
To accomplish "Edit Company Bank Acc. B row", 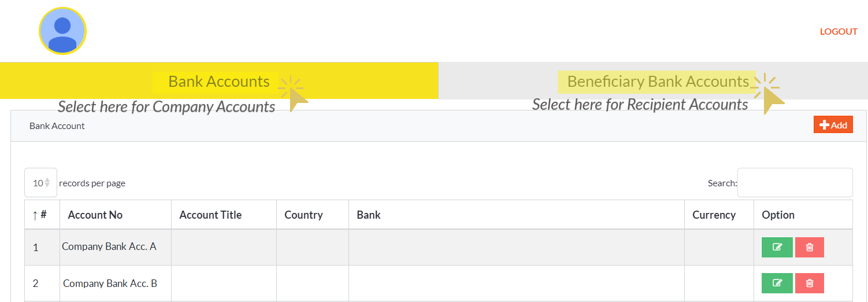I will click(x=777, y=283).
